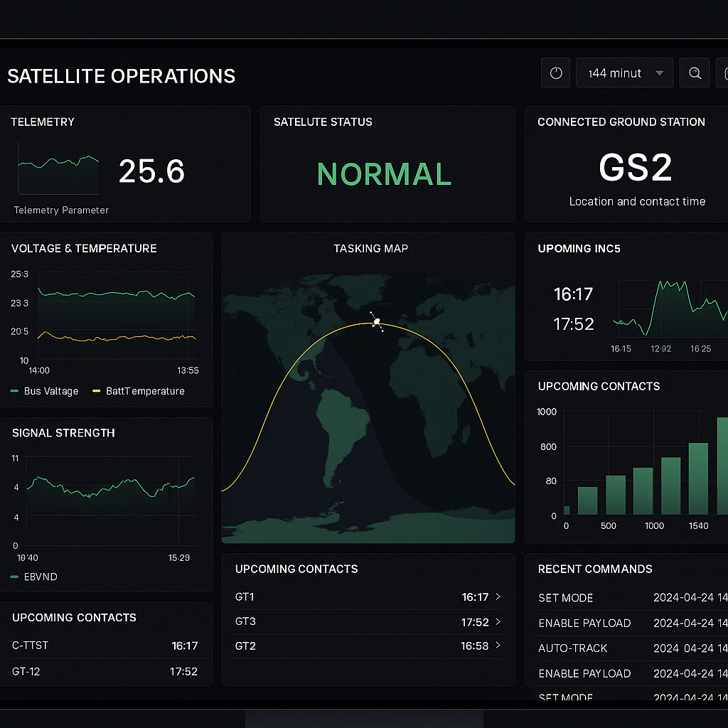Click the partially visible icon right of search
The height and width of the screenshot is (728, 728).
tap(724, 73)
